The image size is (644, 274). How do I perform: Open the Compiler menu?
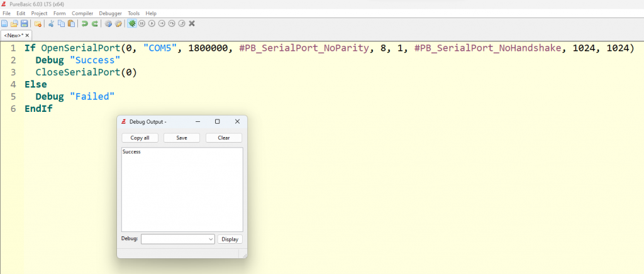click(x=82, y=13)
